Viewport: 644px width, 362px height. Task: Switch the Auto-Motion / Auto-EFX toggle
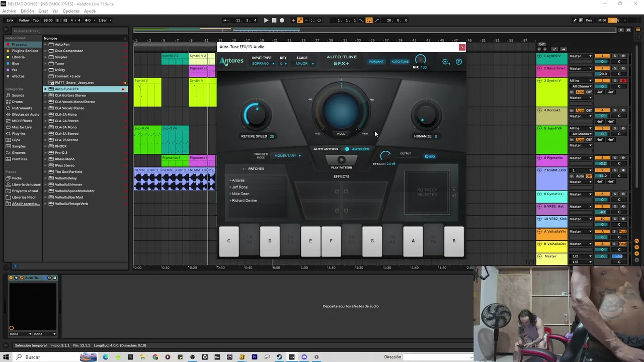347,149
